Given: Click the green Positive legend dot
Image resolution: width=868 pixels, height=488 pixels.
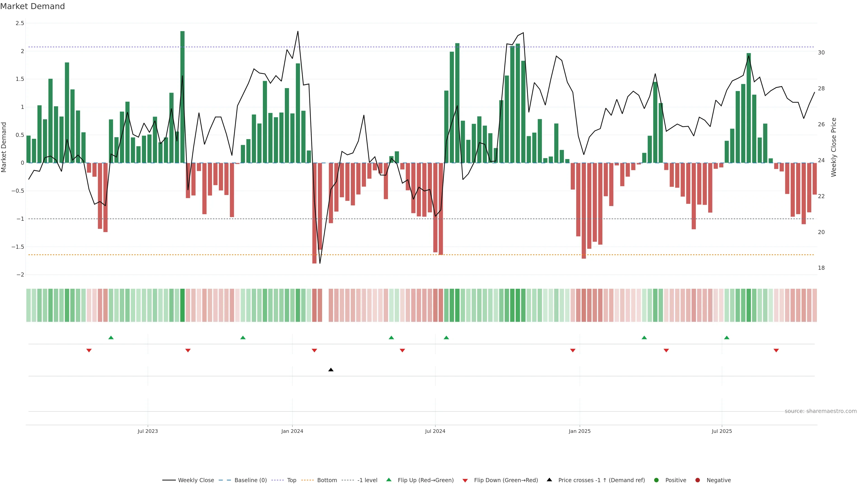Looking at the screenshot, I should point(656,480).
